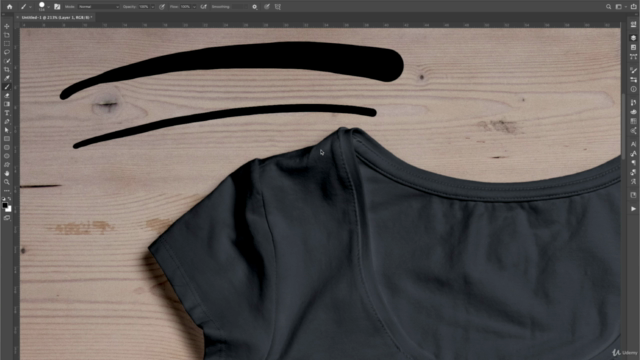
Task: Select the Zoom magnifier tool
Action: 7,182
